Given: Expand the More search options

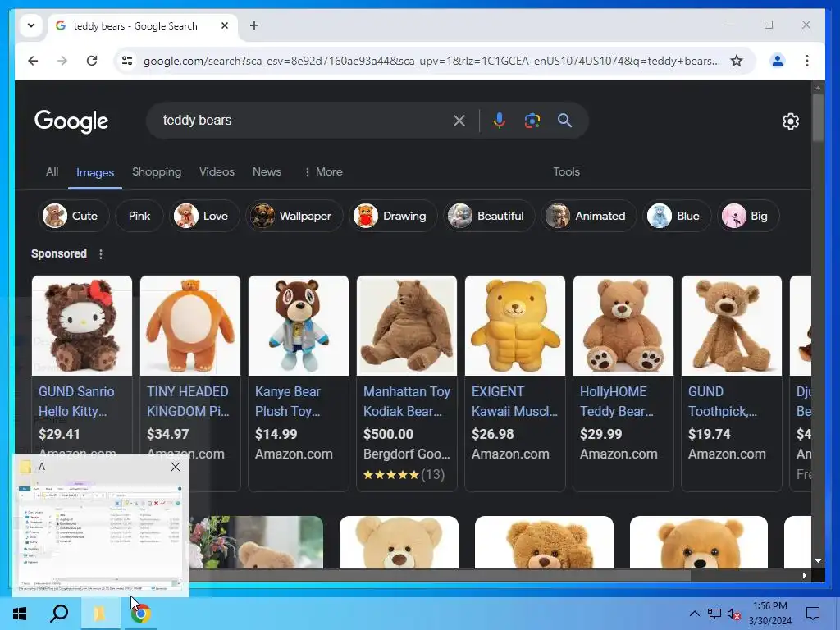Looking at the screenshot, I should pos(323,172).
